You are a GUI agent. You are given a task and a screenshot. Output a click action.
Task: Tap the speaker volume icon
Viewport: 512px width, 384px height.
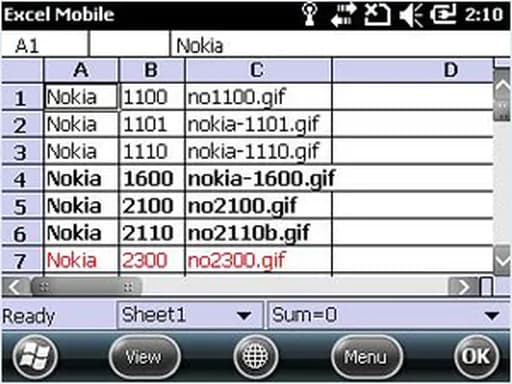pyautogui.click(x=411, y=15)
